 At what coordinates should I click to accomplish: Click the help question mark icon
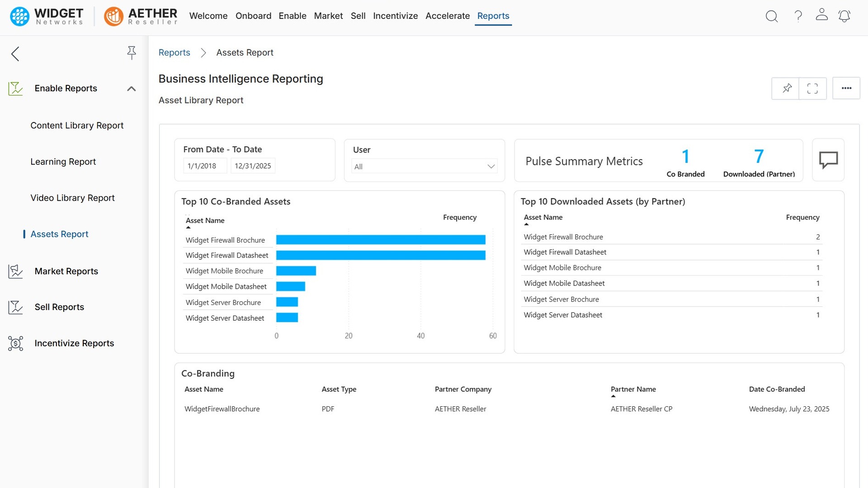point(798,16)
